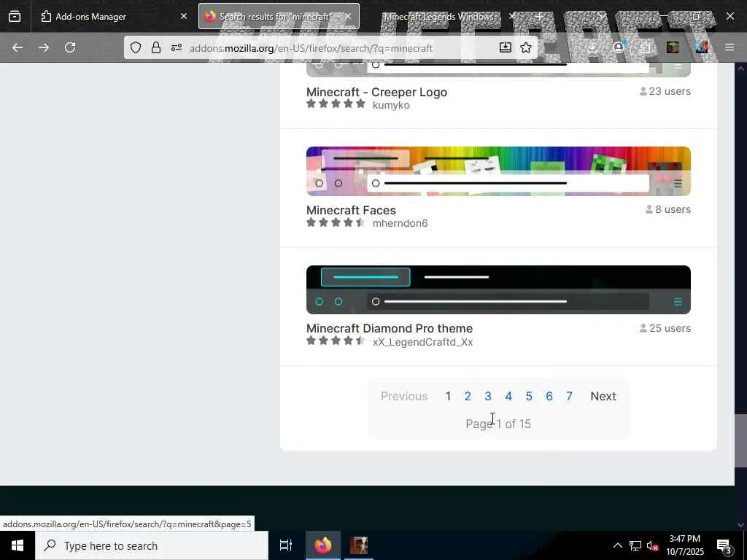
Task: Open the Firefox account icon
Action: click(619, 47)
